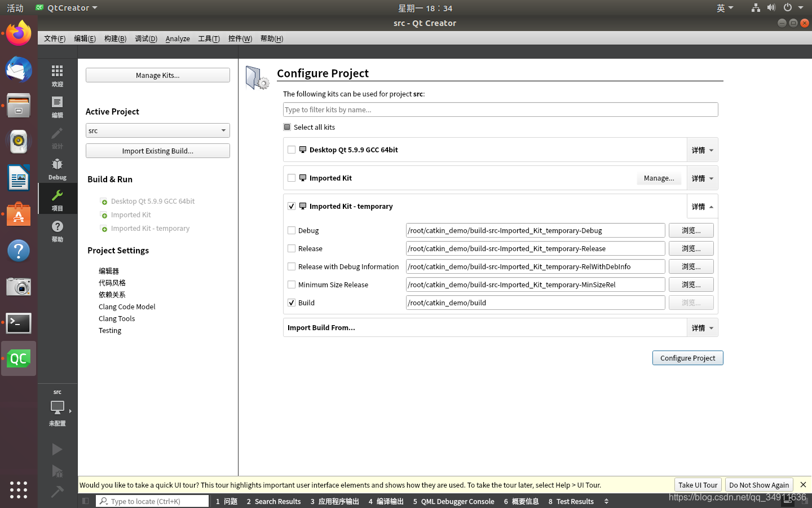Screen dimensions: 812x508
Task: Open the volume tray icon
Action: pyautogui.click(x=771, y=8)
